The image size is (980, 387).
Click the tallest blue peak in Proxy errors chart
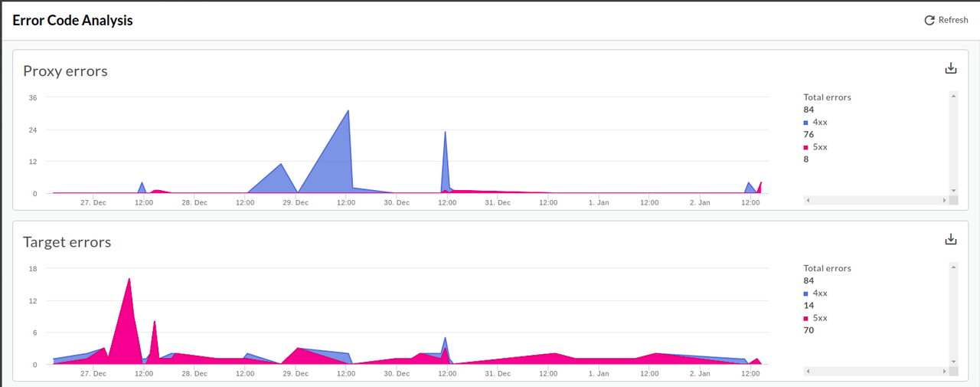coord(348,112)
